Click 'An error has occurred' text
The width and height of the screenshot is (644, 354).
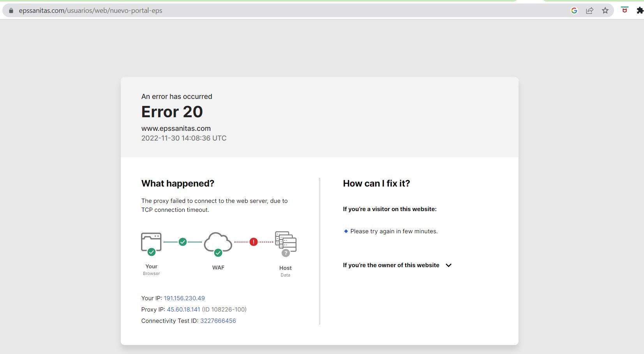(x=177, y=97)
